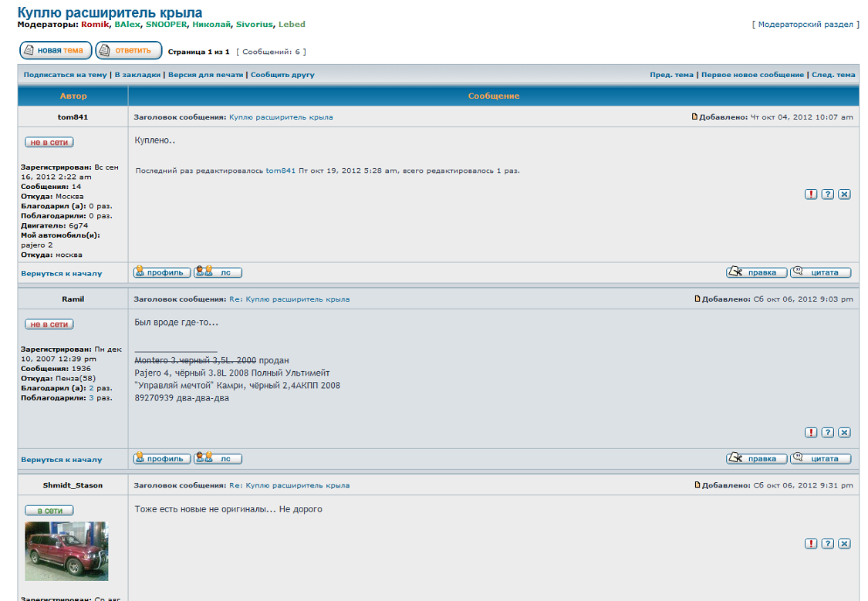This screenshot has width=868, height=601.
Task: Click the report icon in Ramil's post
Action: (811, 433)
